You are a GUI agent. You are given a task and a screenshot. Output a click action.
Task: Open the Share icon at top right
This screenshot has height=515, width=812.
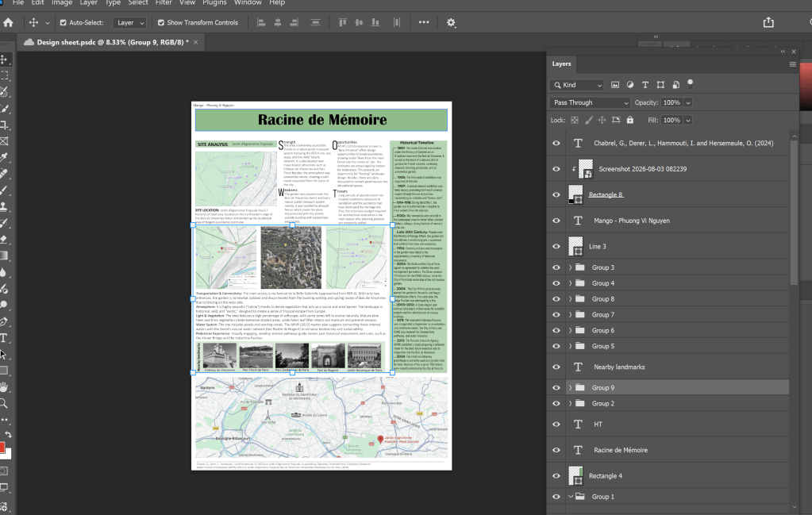coord(768,22)
